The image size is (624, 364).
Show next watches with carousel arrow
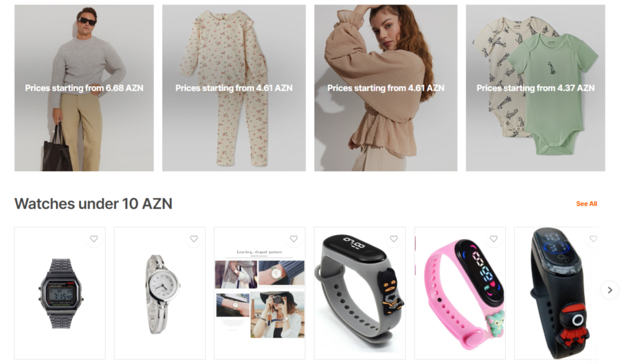(x=610, y=290)
